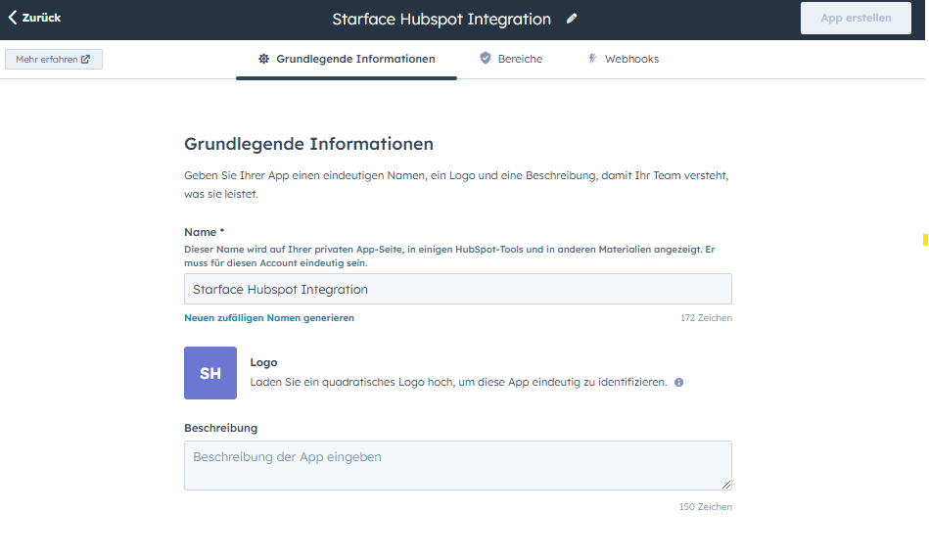This screenshot has height=560, width=929.
Task: Click the back chevron arrow icon
Action: tap(13, 18)
